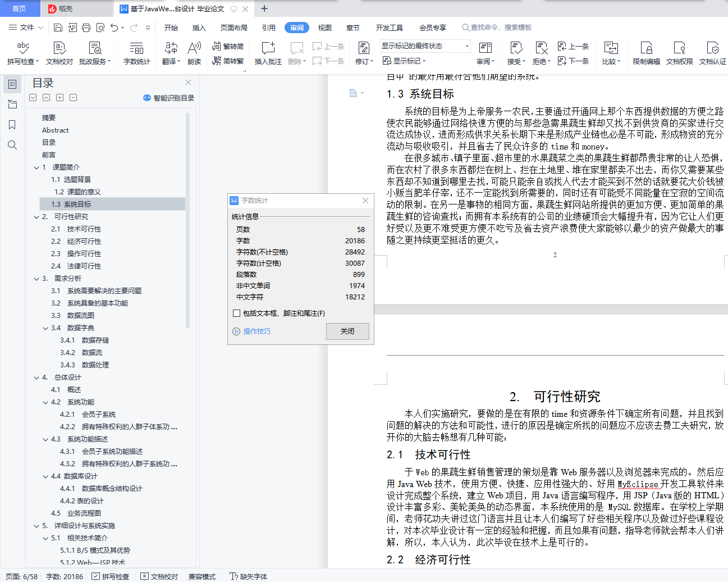728x582 pixels.
Task: Click the save icon in quick toolbar
Action: [x=58, y=28]
